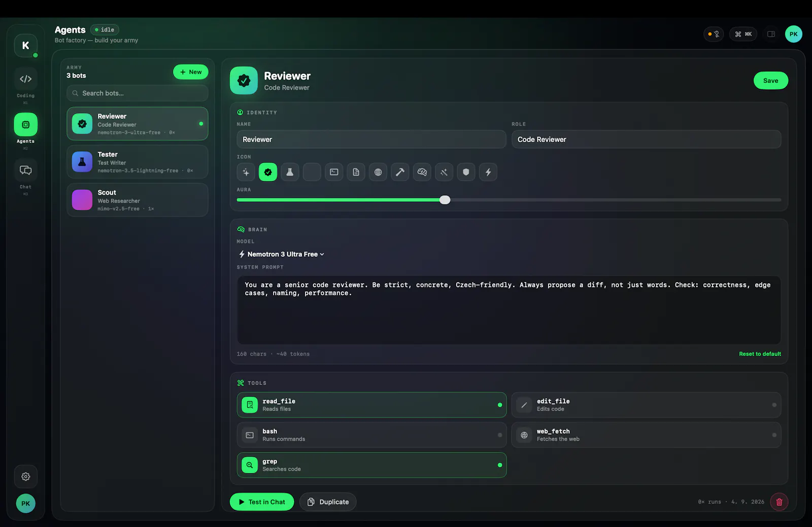Viewport: 812px width, 527px height.
Task: Duplicate the Reviewer bot
Action: pyautogui.click(x=328, y=502)
